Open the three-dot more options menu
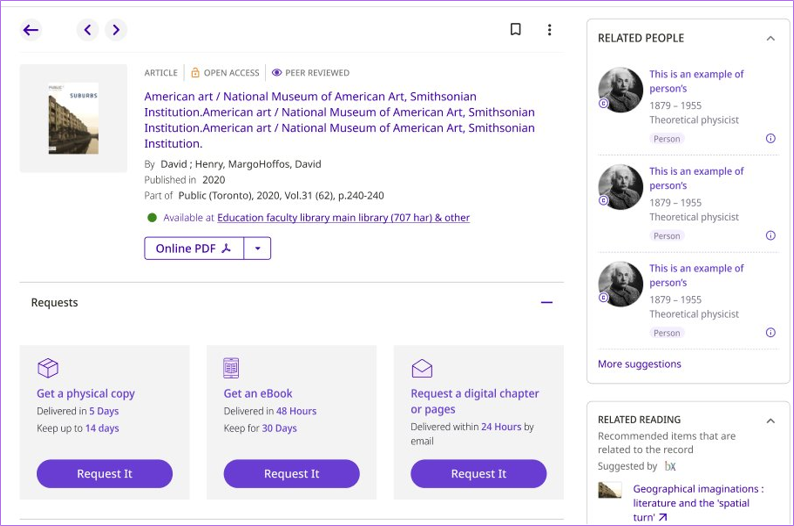The height and width of the screenshot is (526, 794). click(x=549, y=30)
